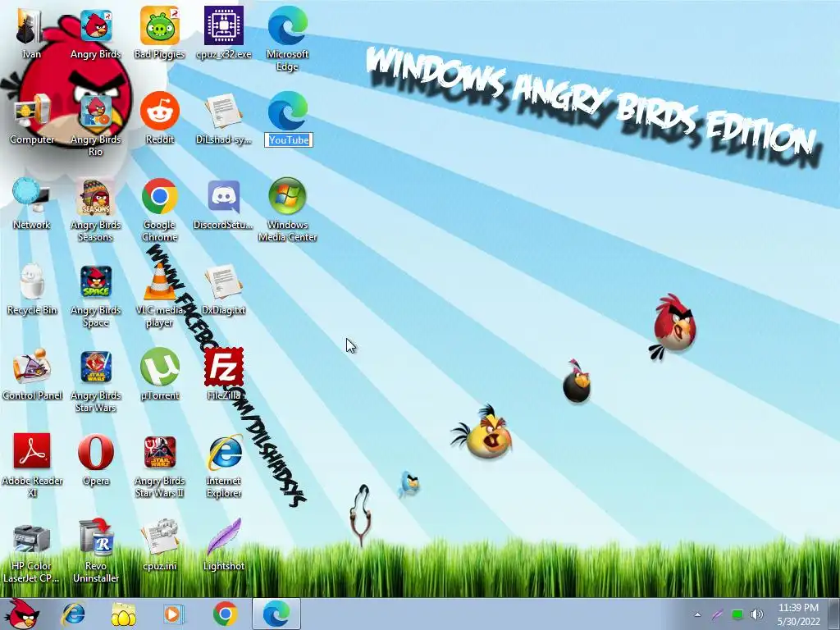840x630 pixels.
Task: Click the Lightshot feather tray icon
Action: click(x=718, y=614)
